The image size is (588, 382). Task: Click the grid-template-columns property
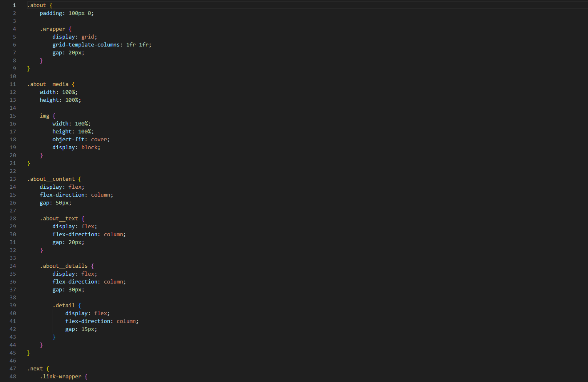click(x=86, y=45)
